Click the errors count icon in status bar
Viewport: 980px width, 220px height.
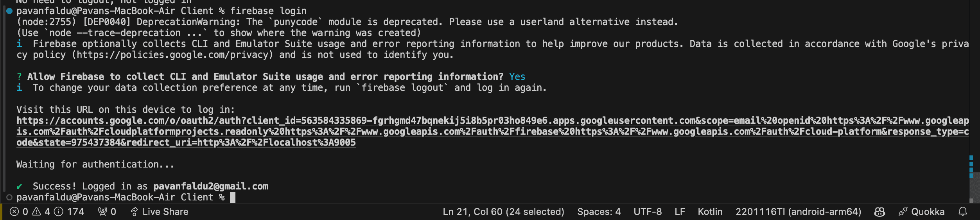14,212
